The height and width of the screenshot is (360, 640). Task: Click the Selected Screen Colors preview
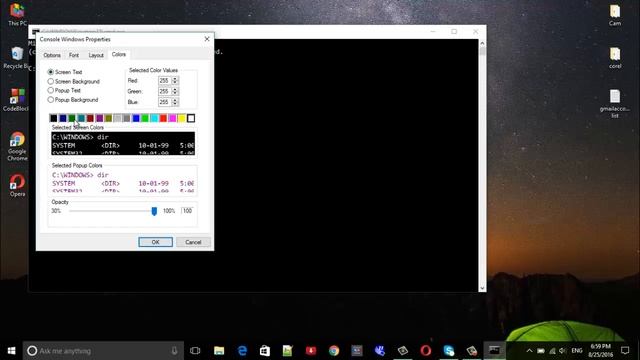(123, 143)
